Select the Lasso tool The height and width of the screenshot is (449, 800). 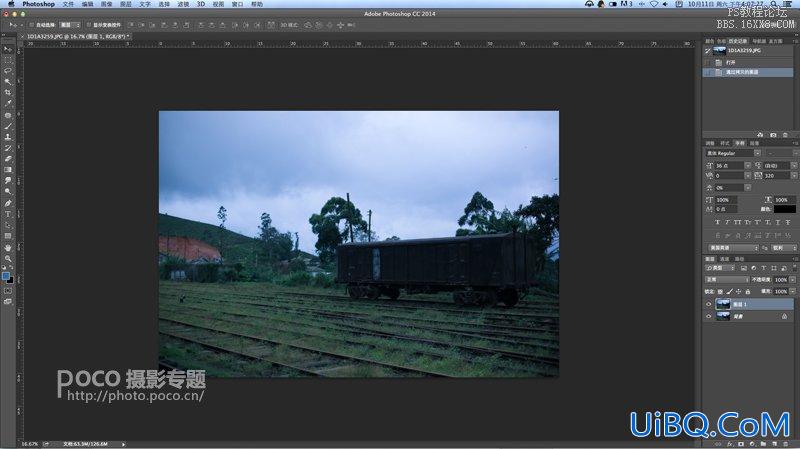8,71
